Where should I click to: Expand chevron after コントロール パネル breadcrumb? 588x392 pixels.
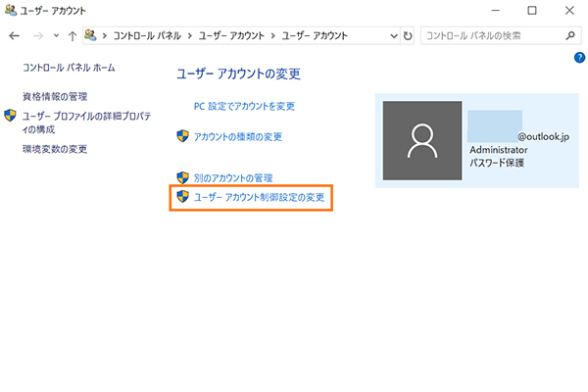coord(190,36)
